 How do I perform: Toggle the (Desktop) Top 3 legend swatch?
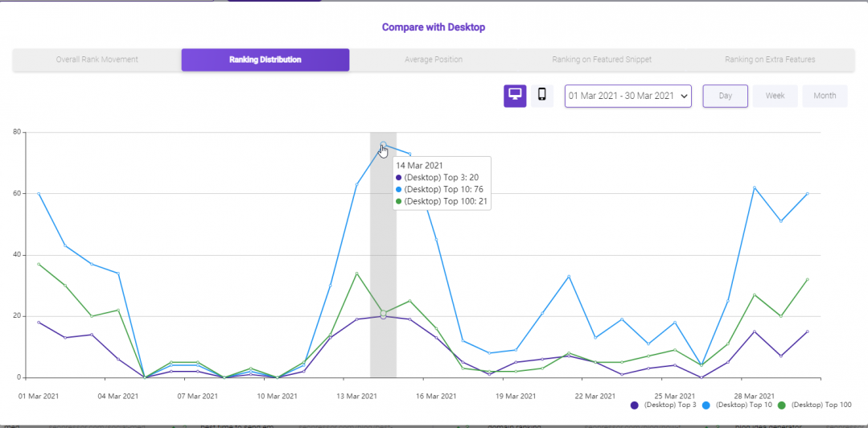pyautogui.click(x=635, y=405)
